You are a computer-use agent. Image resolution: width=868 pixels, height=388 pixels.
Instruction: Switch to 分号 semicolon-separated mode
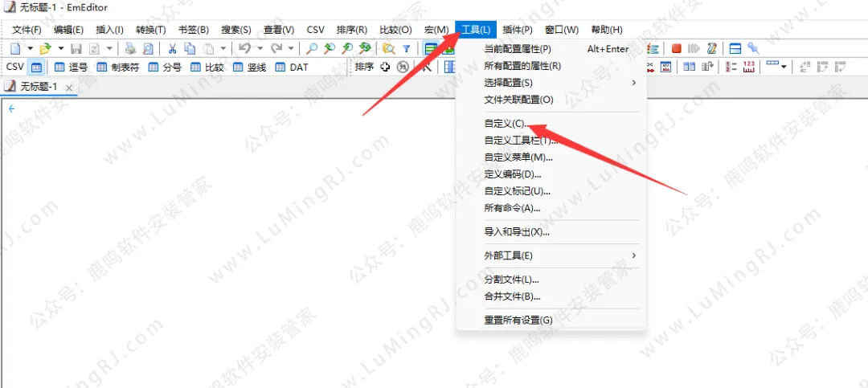(165, 67)
